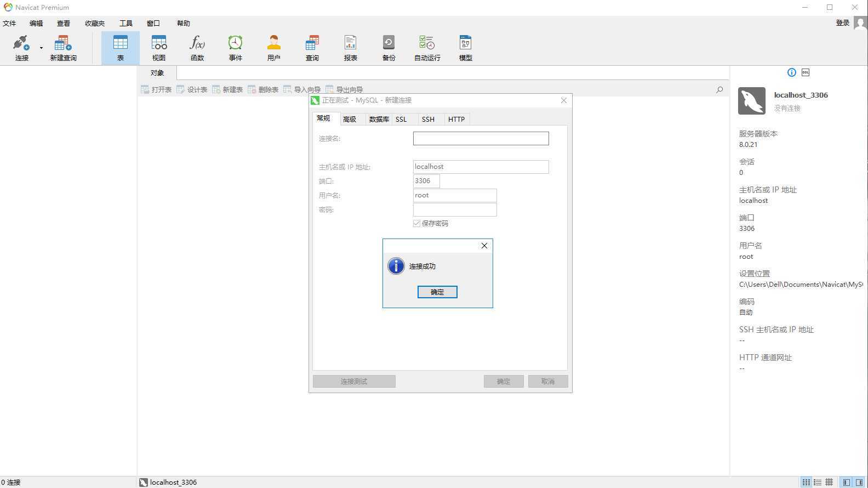Image resolution: width=868 pixels, height=488 pixels.
Task: Click the search magnifier icon
Action: 719,89
